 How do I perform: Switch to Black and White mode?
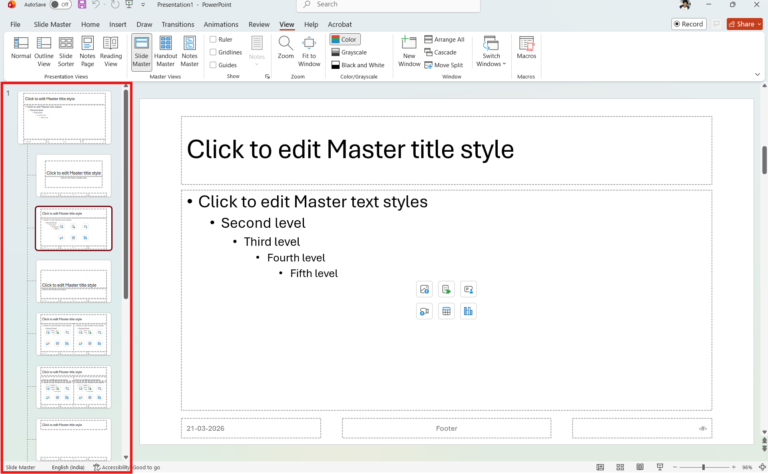tap(358, 65)
